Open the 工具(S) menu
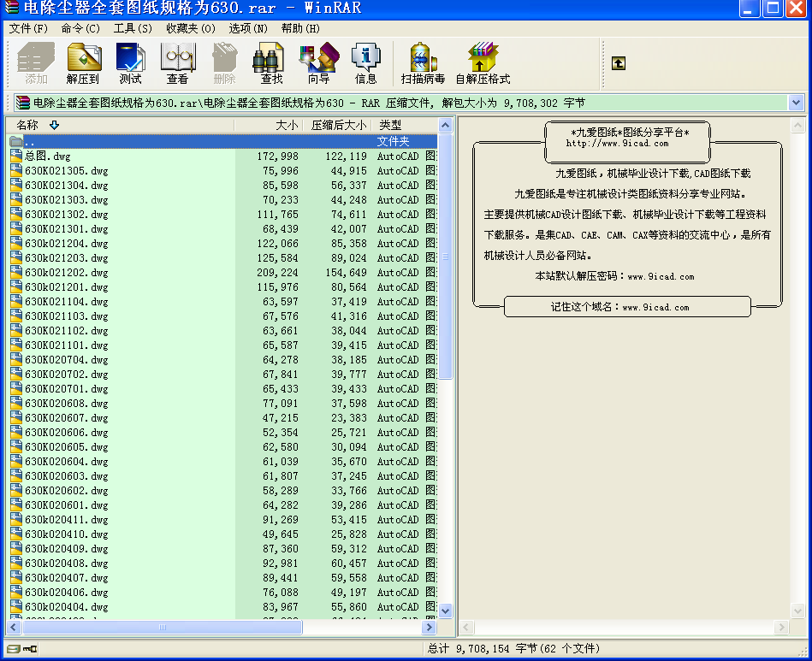Image resolution: width=812 pixels, height=661 pixels. 133,28
